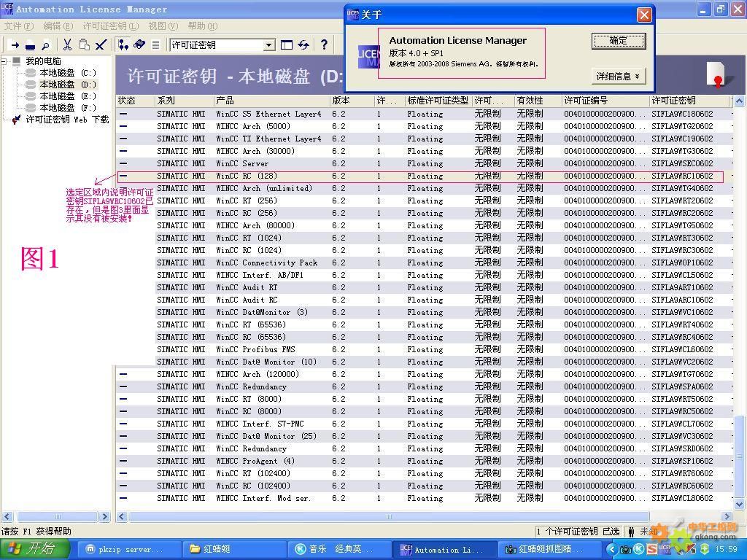
Task: Select the WINCC Interf. Mod ser. row
Action: pos(424,498)
